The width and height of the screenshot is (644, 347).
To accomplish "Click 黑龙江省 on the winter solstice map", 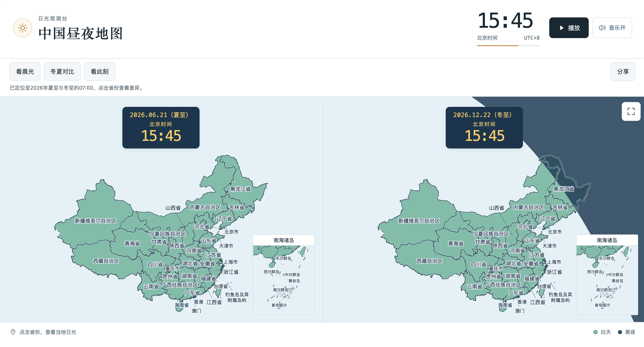I will point(563,189).
